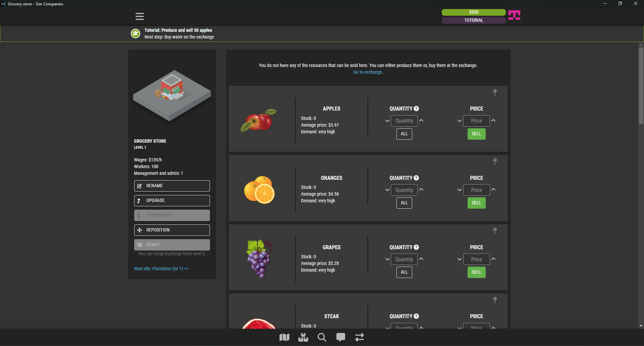Open the buildings panel icon
This screenshot has width=644, height=346.
point(303,337)
